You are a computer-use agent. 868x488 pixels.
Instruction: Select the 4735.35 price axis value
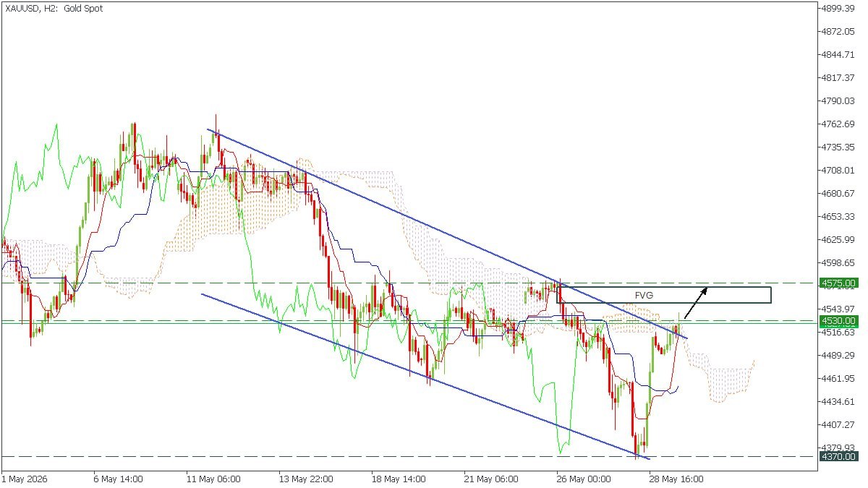[x=839, y=147]
